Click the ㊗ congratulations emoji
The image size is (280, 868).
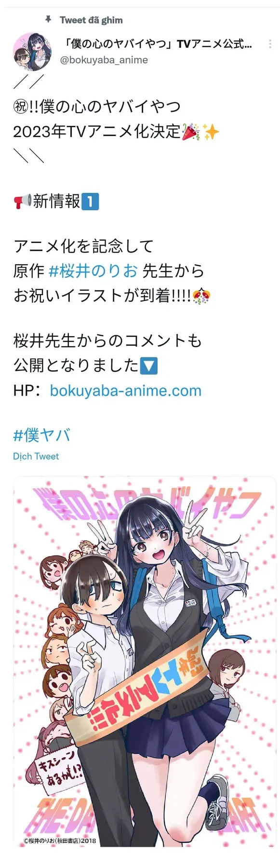[21, 106]
